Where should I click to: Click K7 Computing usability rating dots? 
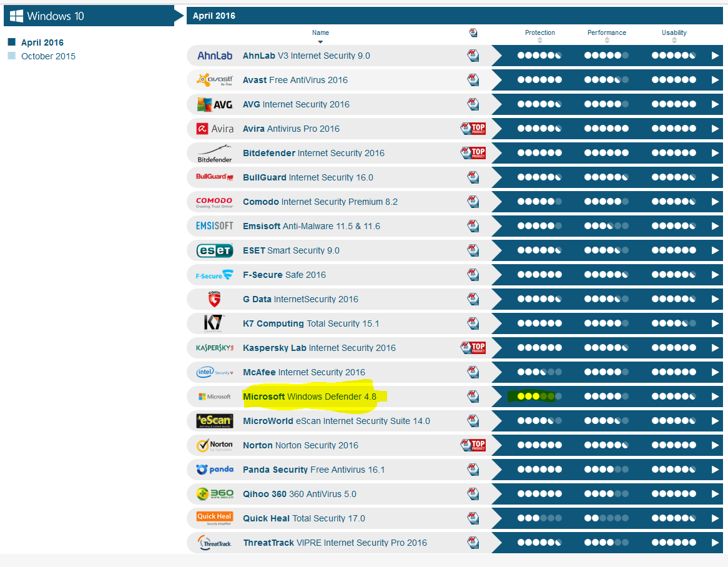pyautogui.click(x=674, y=323)
